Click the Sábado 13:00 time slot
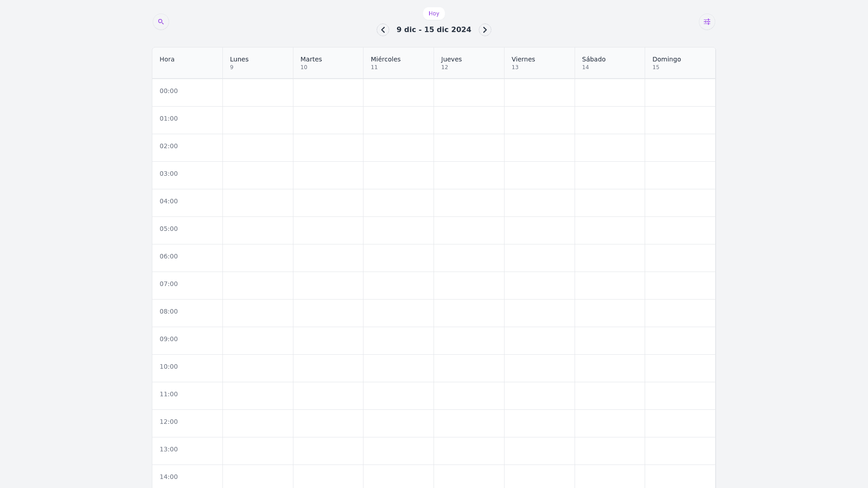The width and height of the screenshot is (868, 488). pos(610,451)
